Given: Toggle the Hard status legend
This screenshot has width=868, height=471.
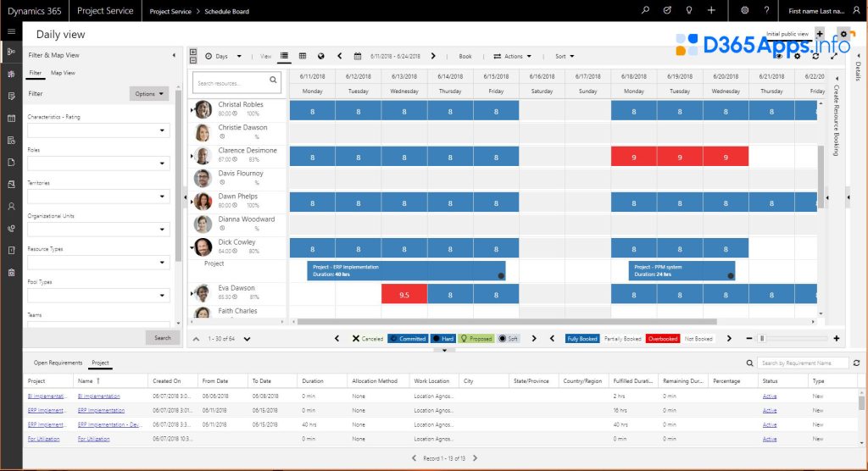Looking at the screenshot, I should pos(442,339).
